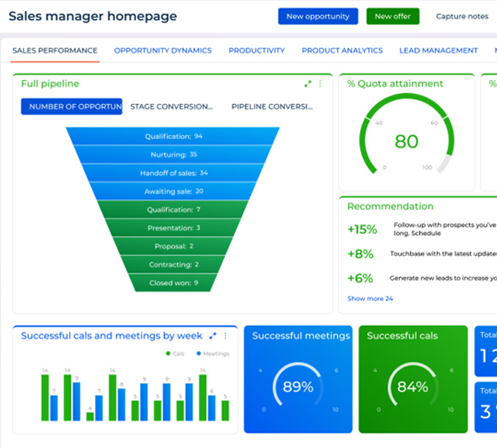
Task: Select the Stage Conversion pipeline view
Action: point(171,106)
